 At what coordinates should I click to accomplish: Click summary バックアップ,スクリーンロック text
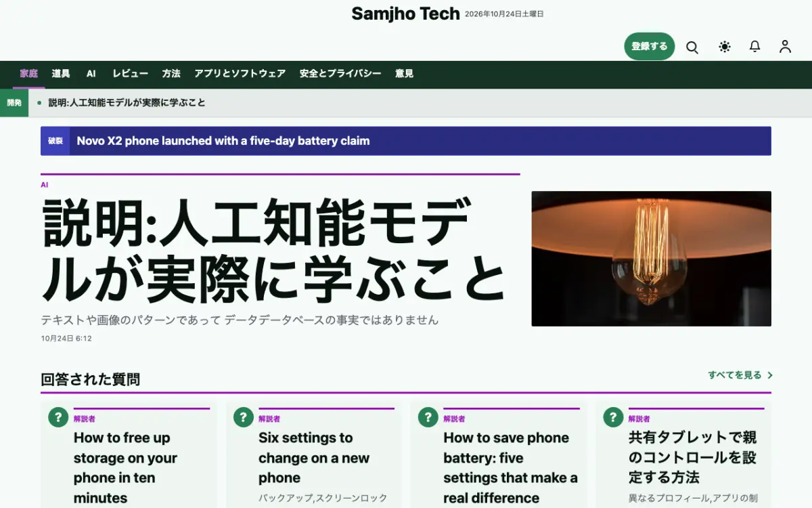point(323,498)
